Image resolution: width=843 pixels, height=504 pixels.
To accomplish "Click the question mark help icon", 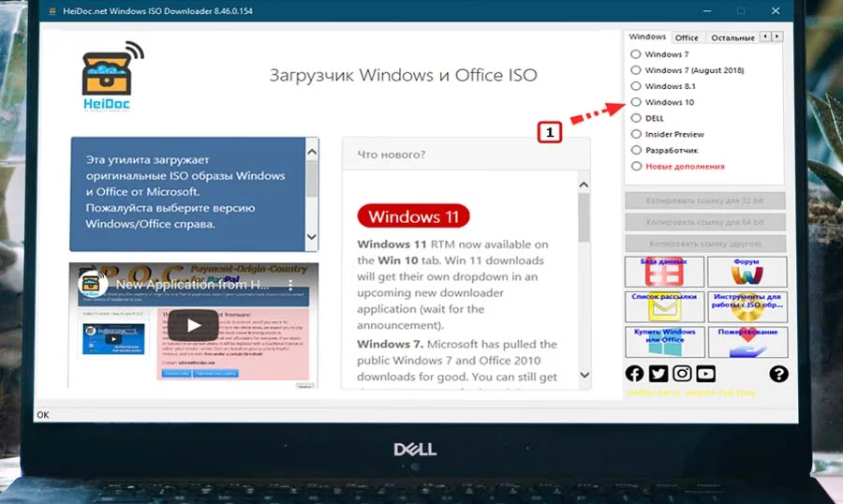I will coord(778,374).
